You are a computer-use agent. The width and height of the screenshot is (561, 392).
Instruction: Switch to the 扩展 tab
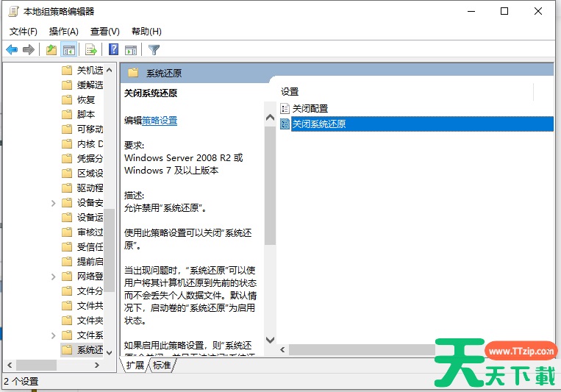click(135, 365)
